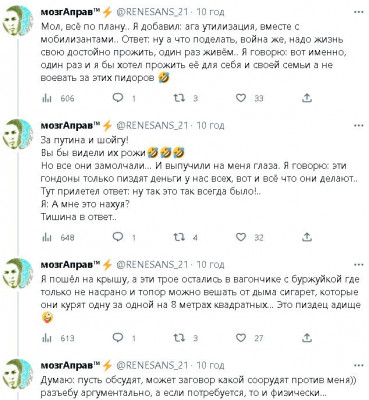Viewport: 369px width, 400px height.
Task: Open the @RENESANS_21 handle on first tweet
Action: (152, 12)
